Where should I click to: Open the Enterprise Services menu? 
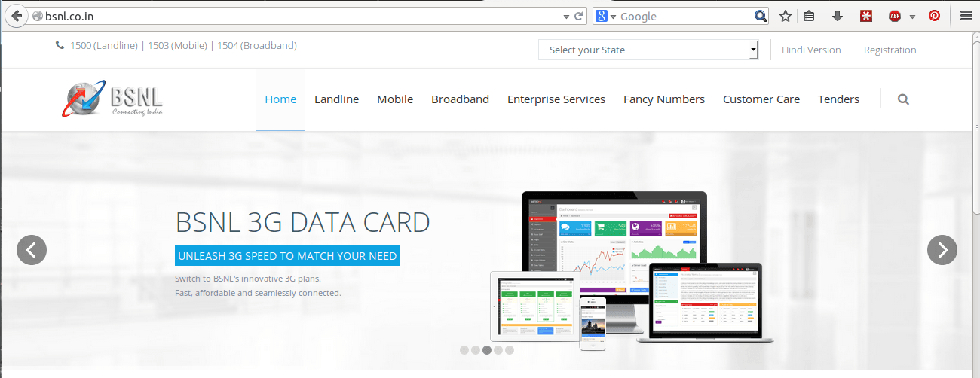coord(556,99)
